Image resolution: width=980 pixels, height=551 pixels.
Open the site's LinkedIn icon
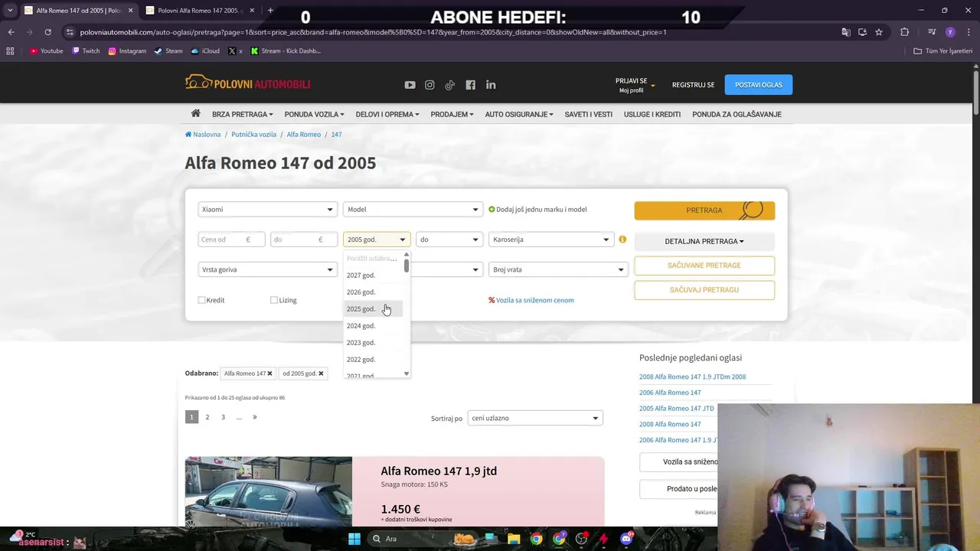click(x=491, y=85)
